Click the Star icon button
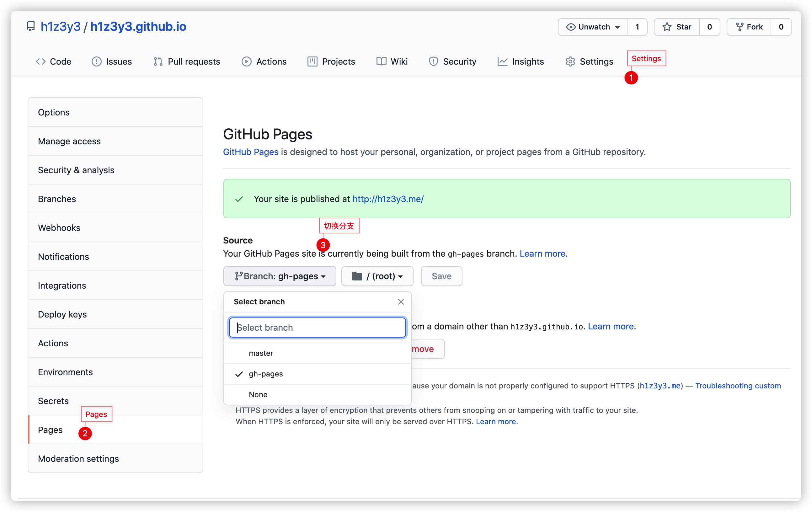 coord(667,27)
